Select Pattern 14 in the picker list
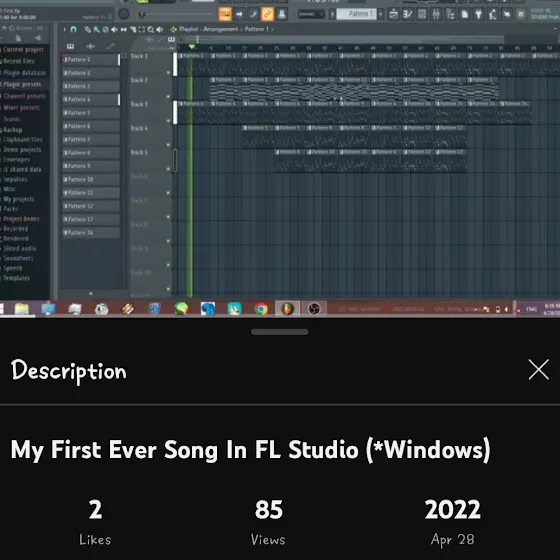 [x=91, y=232]
